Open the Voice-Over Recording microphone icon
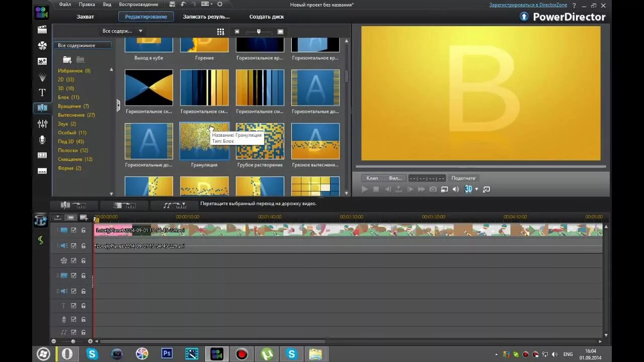The width and height of the screenshot is (644, 362). point(42,140)
